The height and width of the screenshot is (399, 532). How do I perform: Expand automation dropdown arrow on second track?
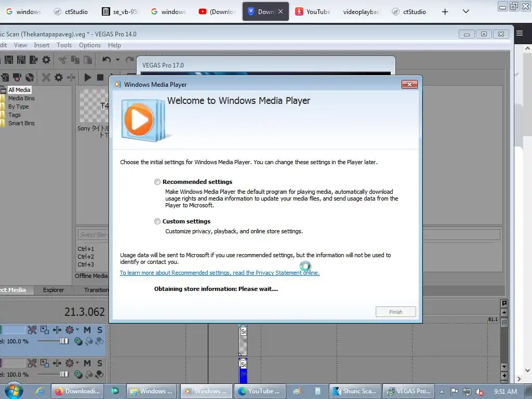pyautogui.click(x=77, y=363)
